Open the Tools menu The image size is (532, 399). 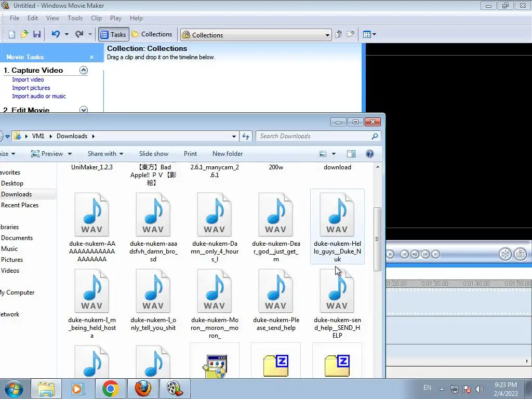75,18
